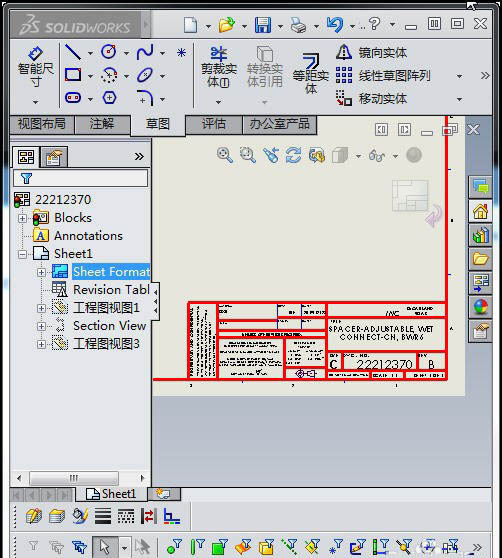Click the Open file icon
The height and width of the screenshot is (558, 502).
point(227,25)
